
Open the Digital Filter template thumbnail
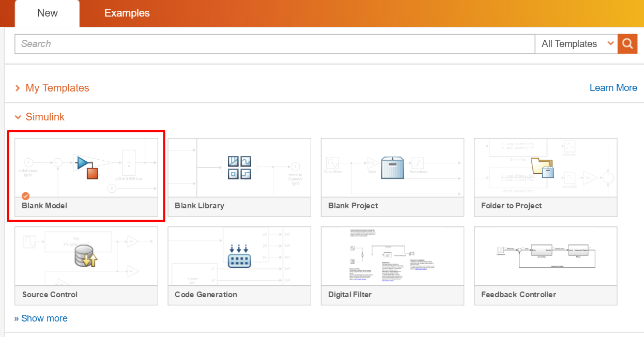click(x=392, y=256)
